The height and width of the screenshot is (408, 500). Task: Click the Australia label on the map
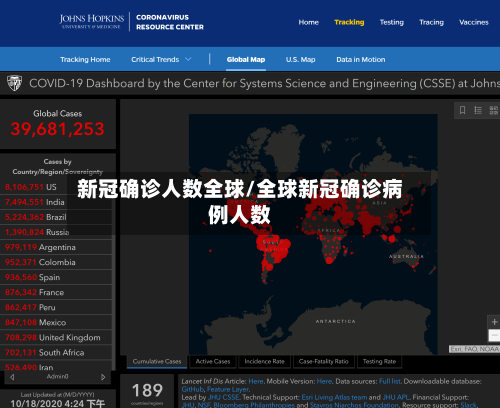click(406, 257)
